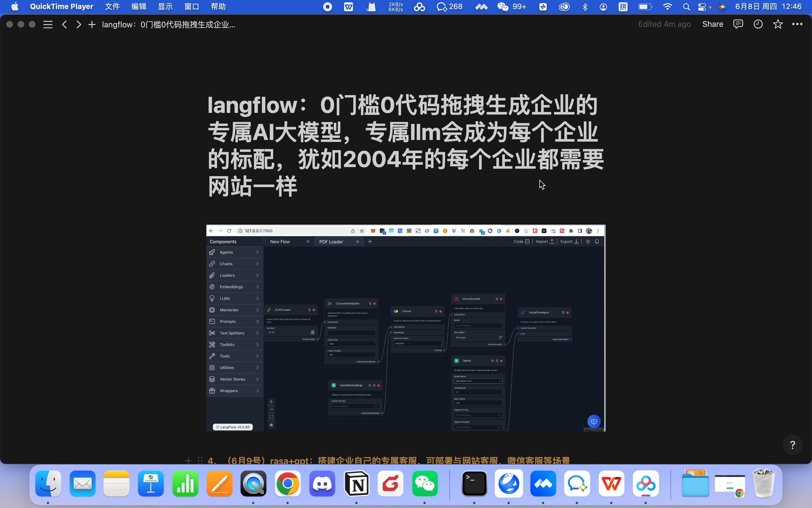Open the Wi-Fi status menu
Screen dimensions: 812x508
pos(668,7)
